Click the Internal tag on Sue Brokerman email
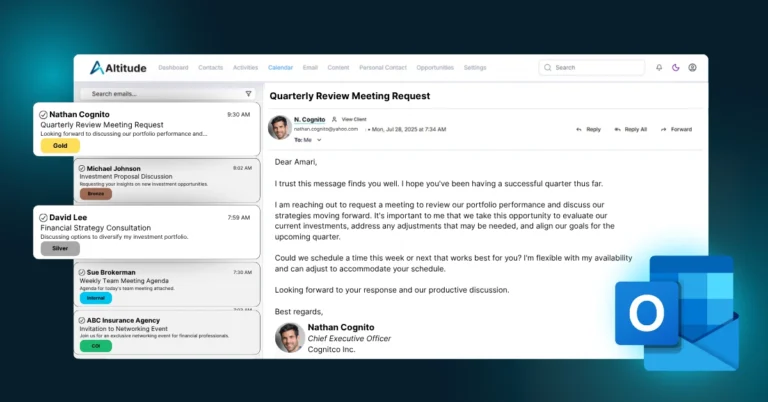 [x=96, y=298]
